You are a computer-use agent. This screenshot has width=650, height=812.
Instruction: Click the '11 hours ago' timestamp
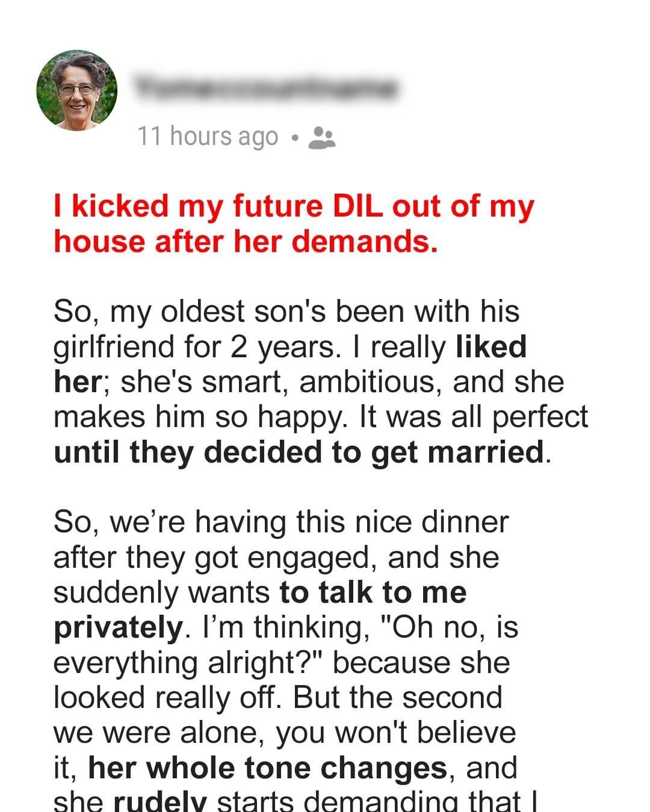pyautogui.click(x=208, y=137)
